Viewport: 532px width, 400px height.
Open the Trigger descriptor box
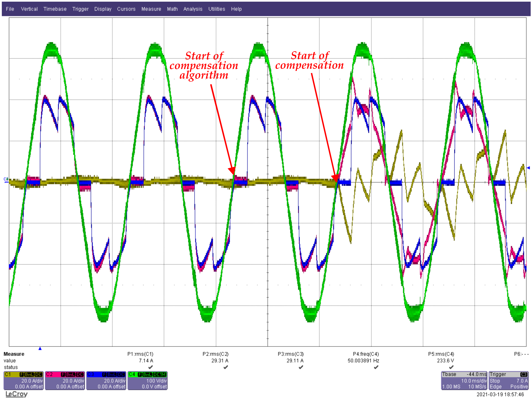tap(509, 380)
